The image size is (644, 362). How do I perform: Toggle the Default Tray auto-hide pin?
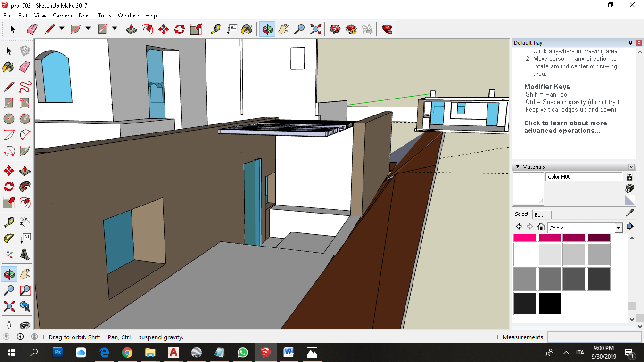point(630,43)
